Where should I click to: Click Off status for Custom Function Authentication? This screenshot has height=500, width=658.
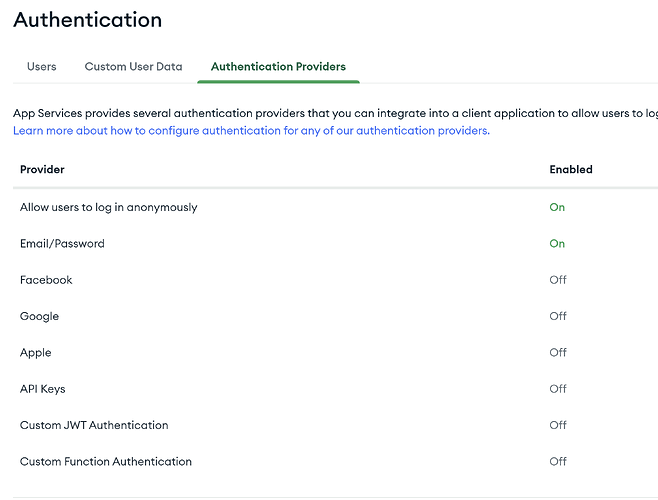558,462
